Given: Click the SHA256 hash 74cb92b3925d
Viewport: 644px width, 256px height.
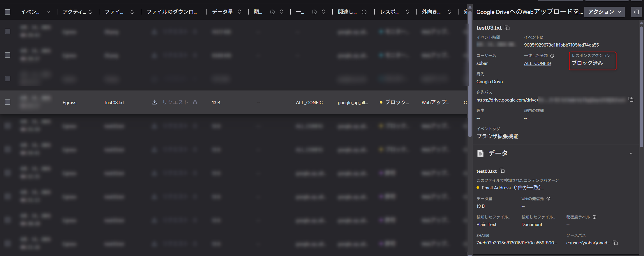Looking at the screenshot, I should coord(517,243).
